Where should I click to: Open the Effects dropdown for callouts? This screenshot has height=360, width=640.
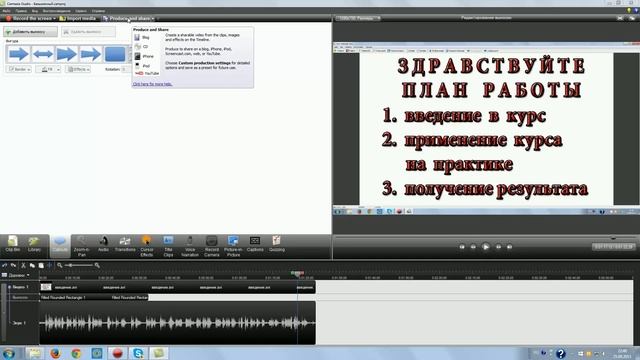[78, 69]
